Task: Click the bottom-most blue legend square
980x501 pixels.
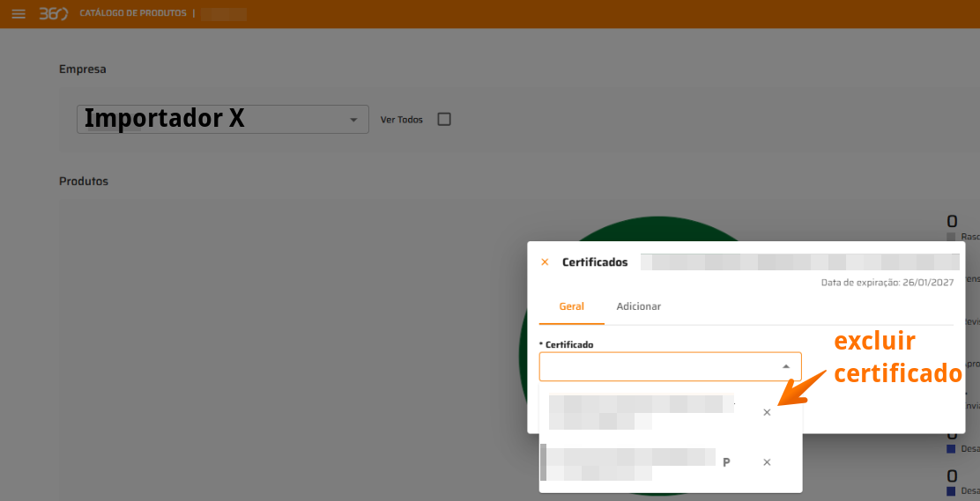Action: pyautogui.click(x=951, y=490)
